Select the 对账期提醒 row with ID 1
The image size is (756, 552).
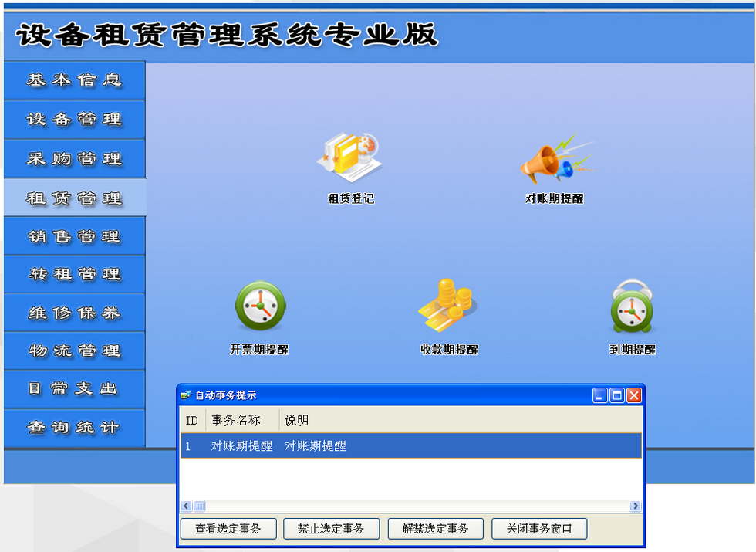[x=410, y=446]
